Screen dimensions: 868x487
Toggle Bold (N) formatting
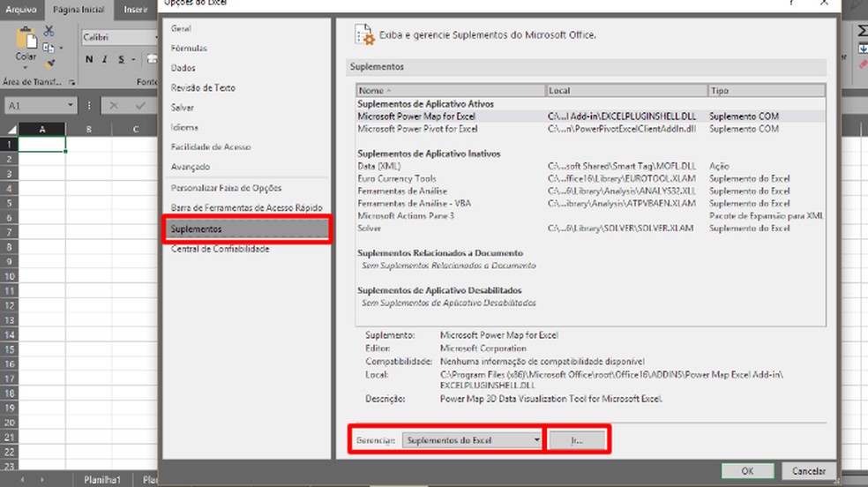tap(89, 59)
